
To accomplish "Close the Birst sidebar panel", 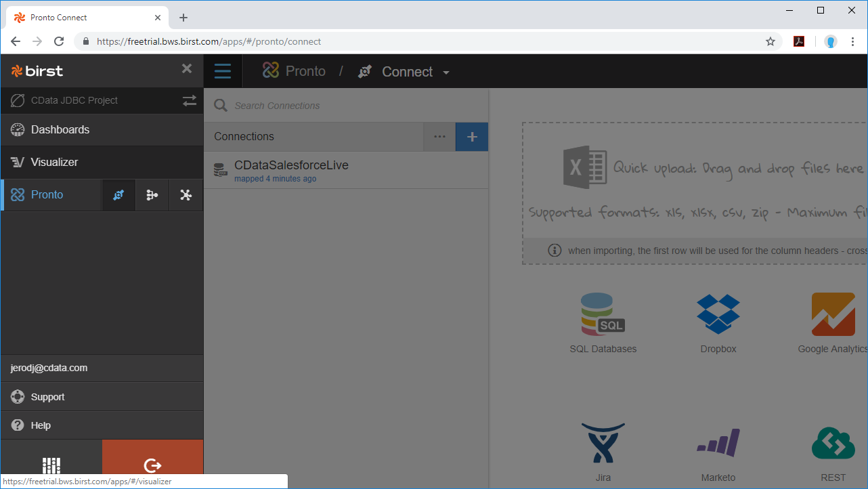I will (187, 69).
